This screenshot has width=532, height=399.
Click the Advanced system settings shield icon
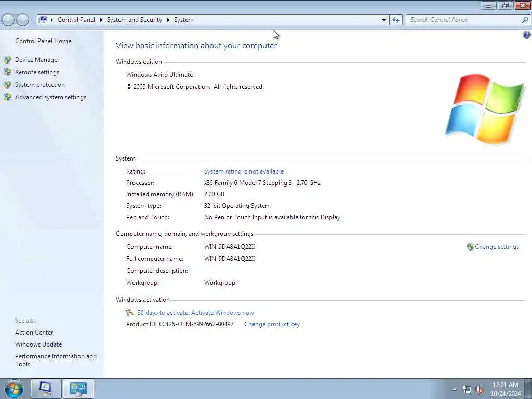point(7,97)
